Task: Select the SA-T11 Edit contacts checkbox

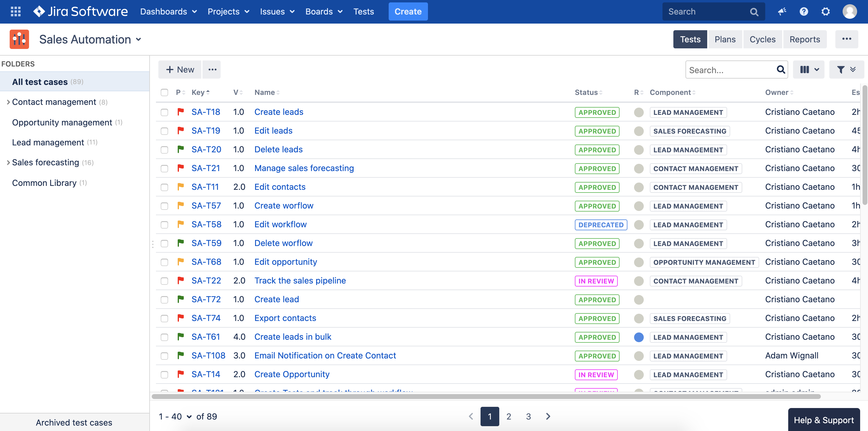Action: pos(164,187)
